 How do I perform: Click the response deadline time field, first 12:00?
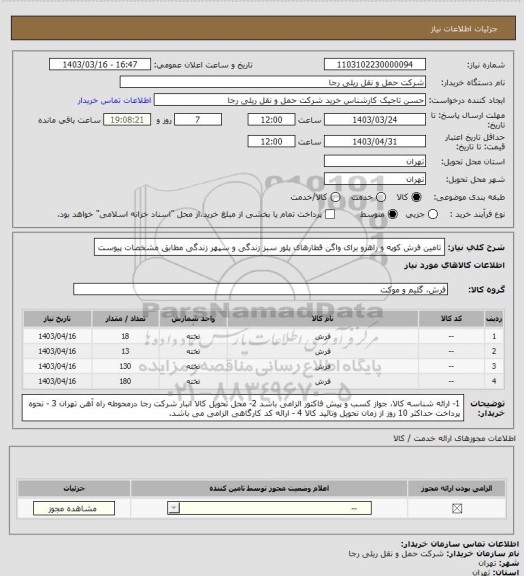pyautogui.click(x=272, y=120)
